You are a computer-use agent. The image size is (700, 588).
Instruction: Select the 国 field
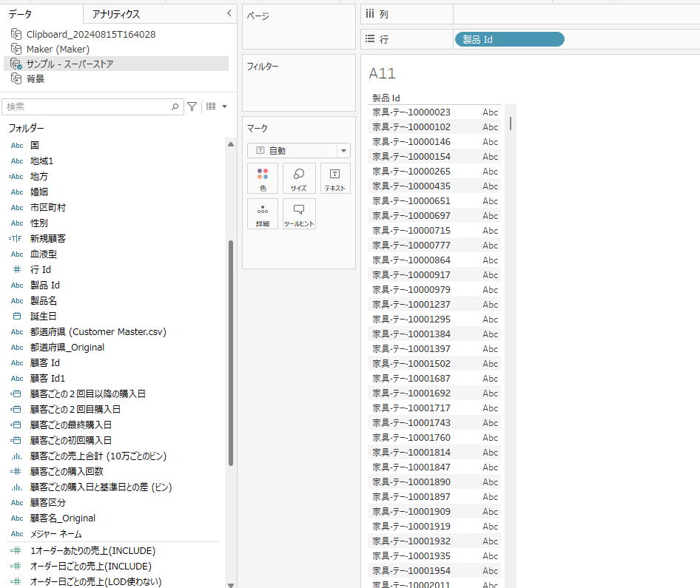coord(35,146)
